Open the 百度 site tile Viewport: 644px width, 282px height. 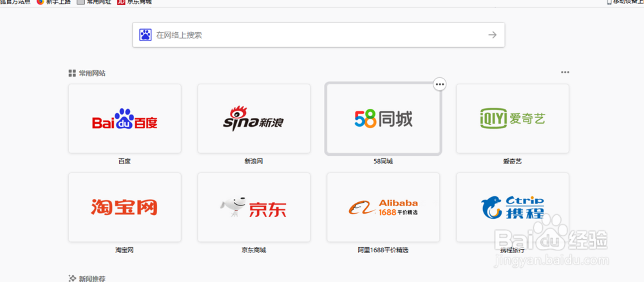[x=125, y=118]
